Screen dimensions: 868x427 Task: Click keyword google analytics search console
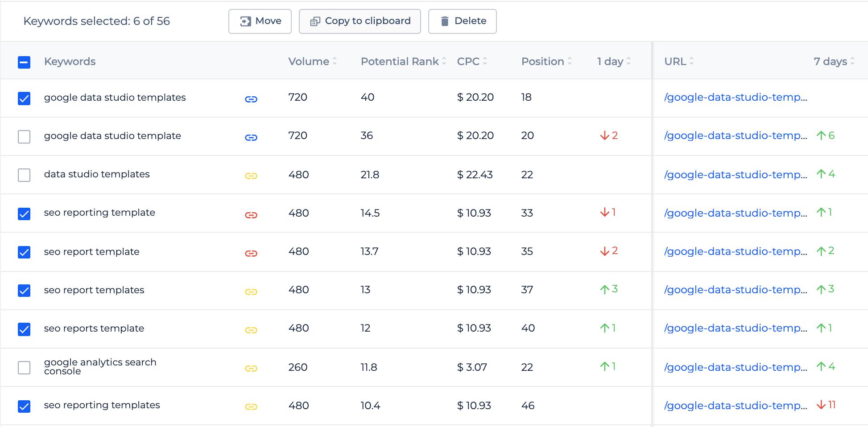click(x=100, y=367)
